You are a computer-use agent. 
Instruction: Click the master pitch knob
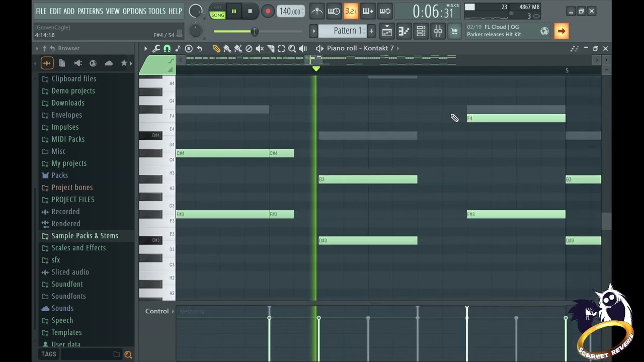coord(195,31)
